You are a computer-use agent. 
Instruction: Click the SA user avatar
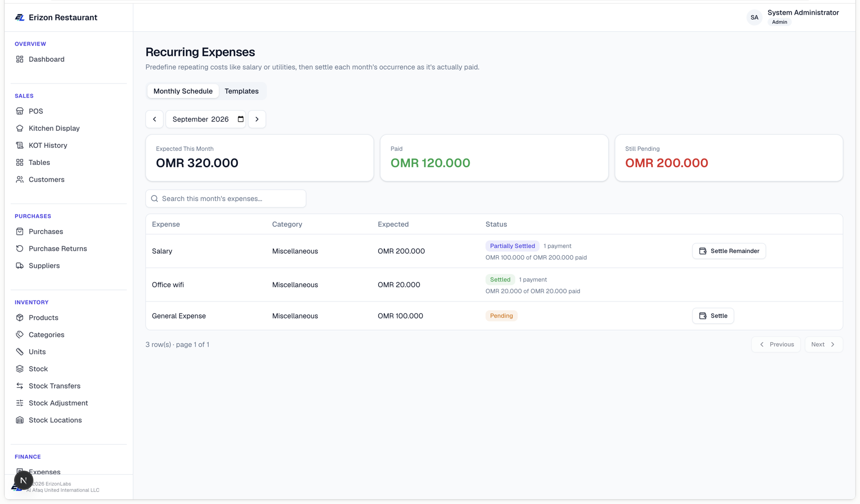(754, 18)
